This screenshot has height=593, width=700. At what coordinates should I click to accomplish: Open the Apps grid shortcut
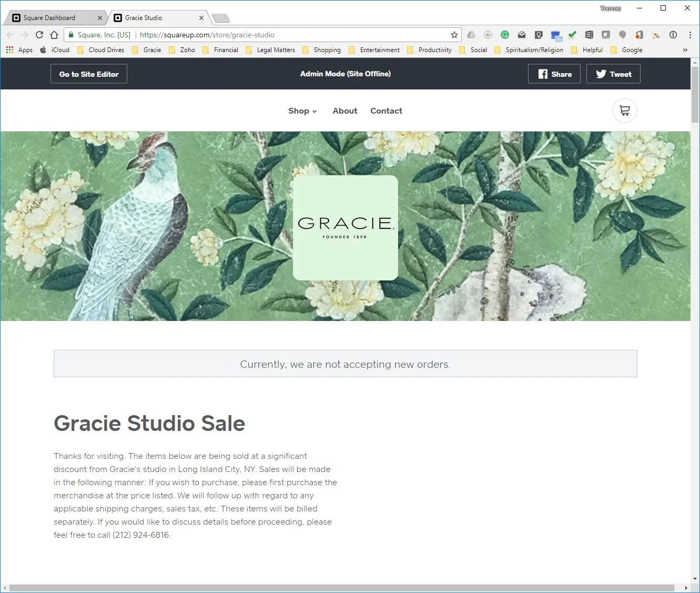[x=19, y=50]
